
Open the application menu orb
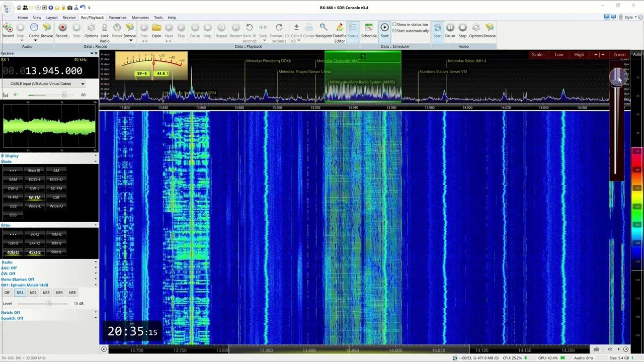8,8
